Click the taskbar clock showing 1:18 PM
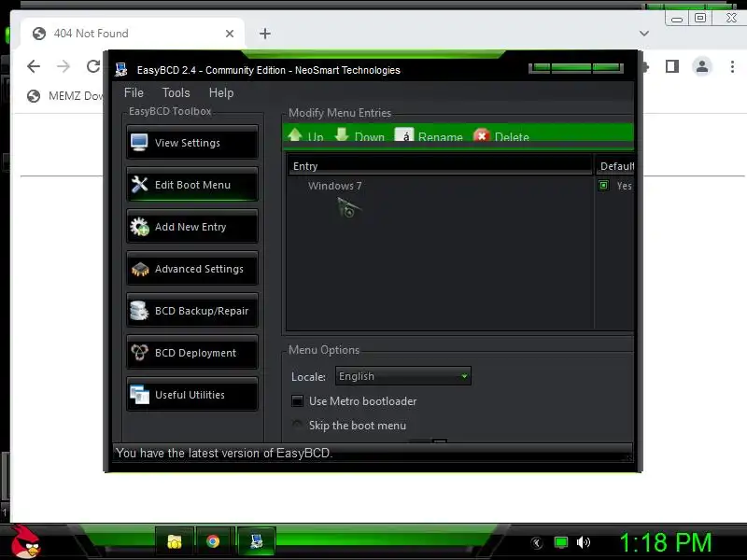Screen dimensions: 747x560 665,542
